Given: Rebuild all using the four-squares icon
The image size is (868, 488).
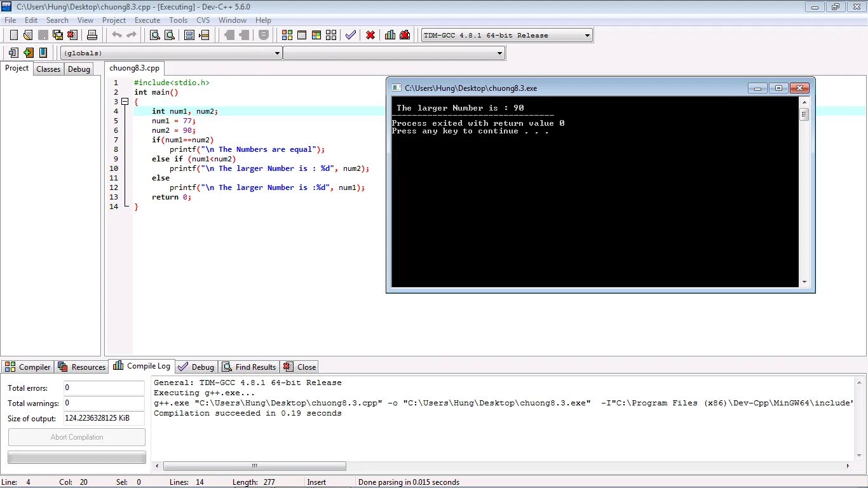Looking at the screenshot, I should point(331,35).
